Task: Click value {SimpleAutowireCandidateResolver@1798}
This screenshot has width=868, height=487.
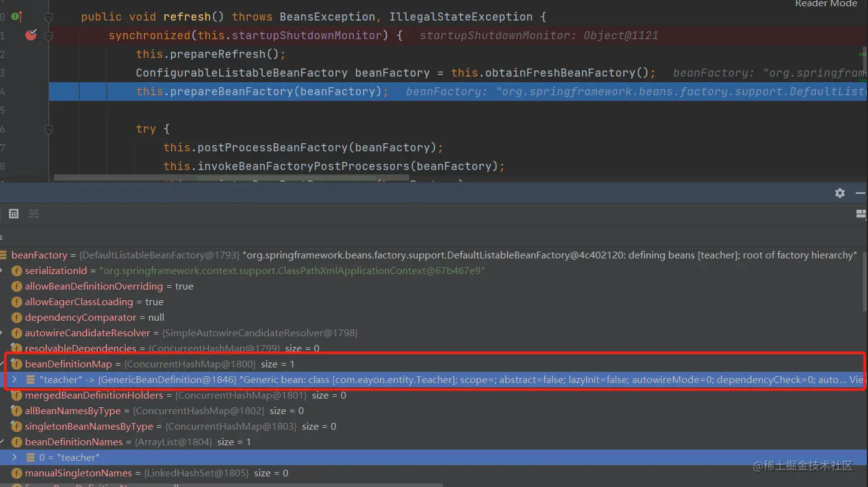Action: pos(260,333)
